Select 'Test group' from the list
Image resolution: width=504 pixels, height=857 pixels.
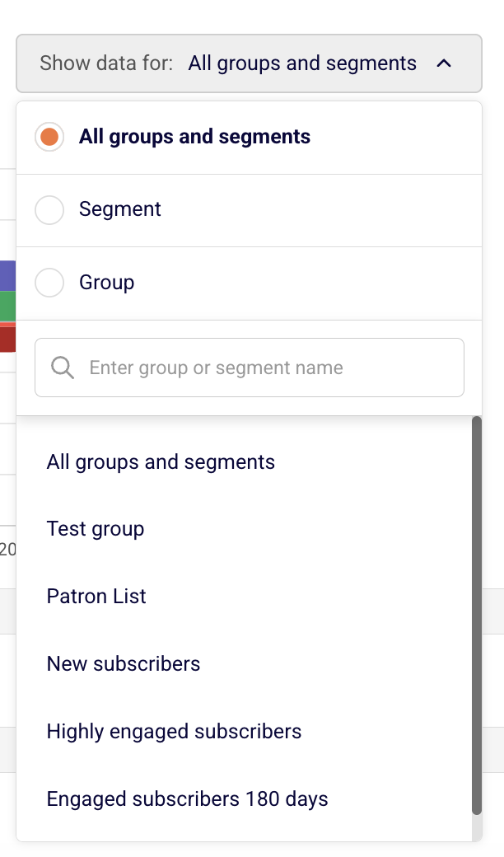[x=96, y=529]
